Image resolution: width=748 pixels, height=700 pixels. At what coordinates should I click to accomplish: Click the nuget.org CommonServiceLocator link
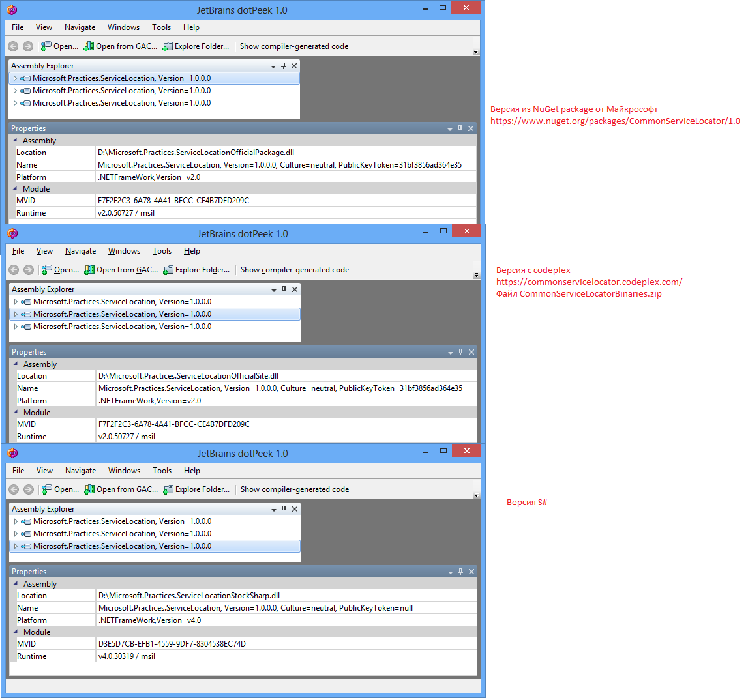(615, 121)
